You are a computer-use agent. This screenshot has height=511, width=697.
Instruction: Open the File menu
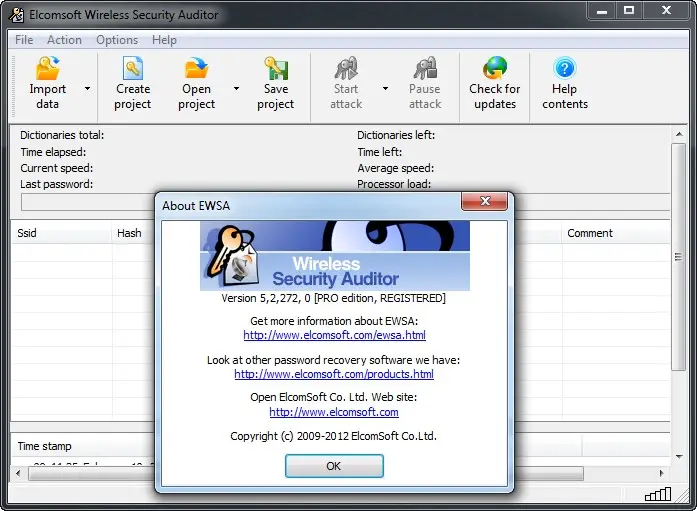[24, 40]
